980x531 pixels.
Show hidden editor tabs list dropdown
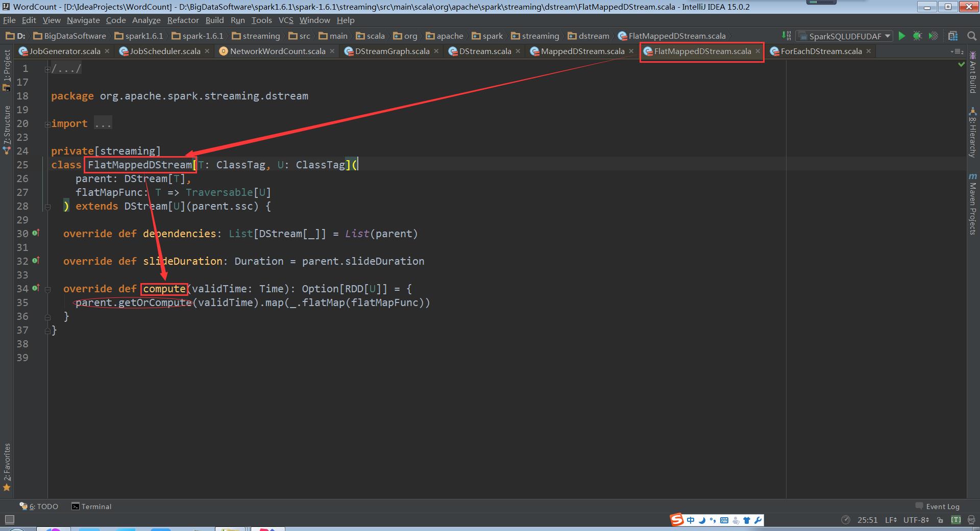click(957, 52)
